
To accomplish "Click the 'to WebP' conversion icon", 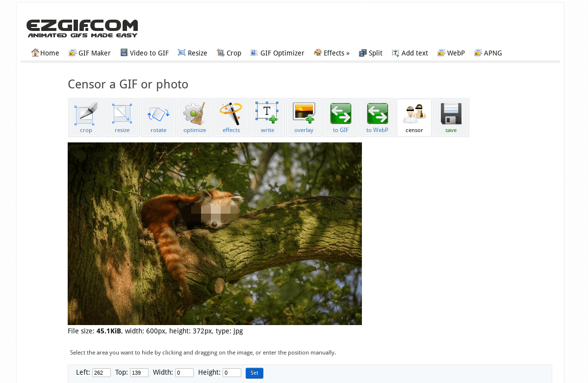I will point(377,113).
